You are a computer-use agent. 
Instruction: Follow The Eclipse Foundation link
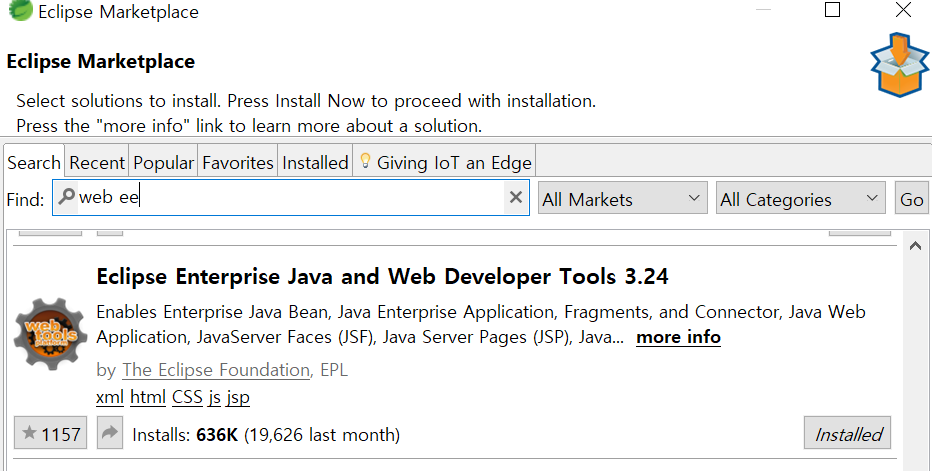pyautogui.click(x=216, y=370)
